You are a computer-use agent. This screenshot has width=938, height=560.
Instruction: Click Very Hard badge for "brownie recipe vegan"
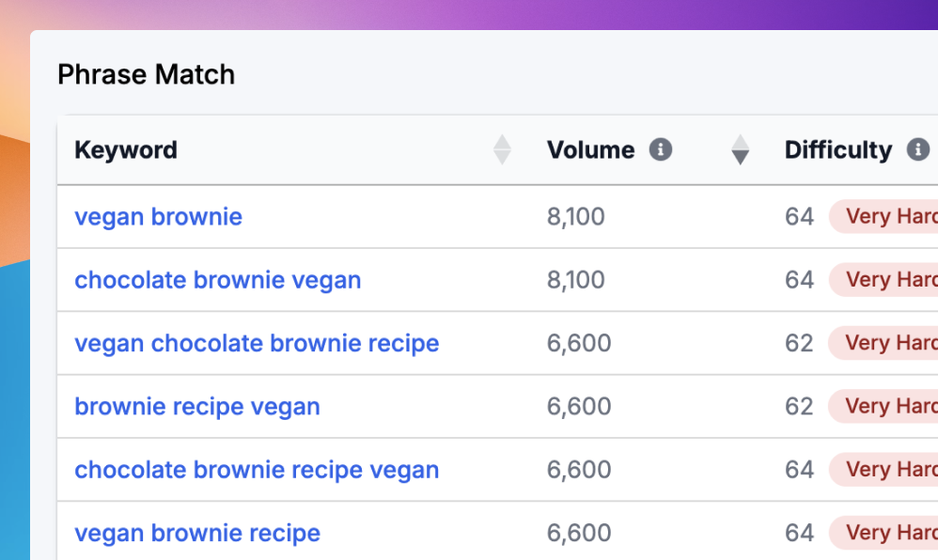[888, 407]
